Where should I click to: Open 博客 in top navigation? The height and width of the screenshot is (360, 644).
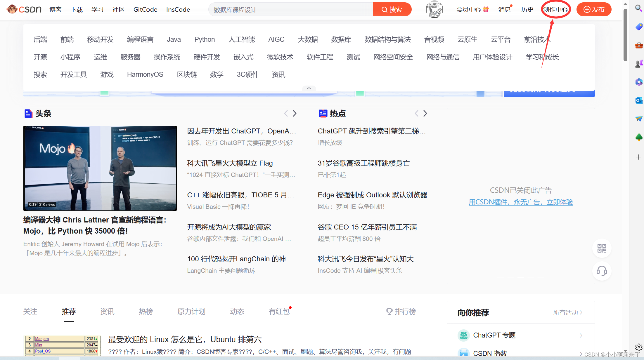[56, 9]
